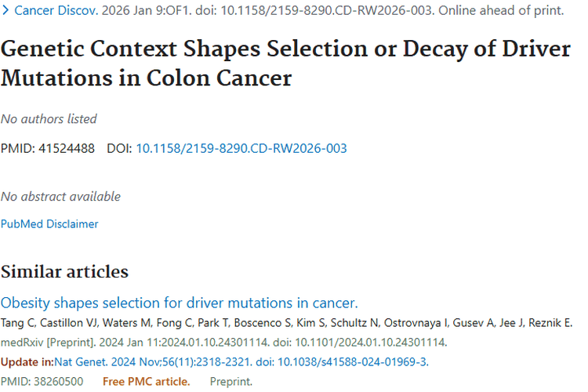Click the No abstract available notice
The width and height of the screenshot is (588, 392).
(60, 196)
